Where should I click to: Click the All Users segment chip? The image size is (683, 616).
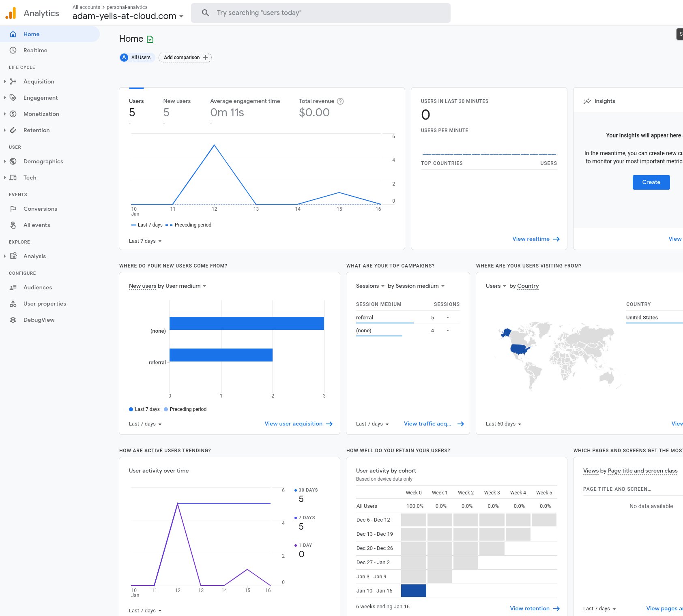tap(137, 58)
